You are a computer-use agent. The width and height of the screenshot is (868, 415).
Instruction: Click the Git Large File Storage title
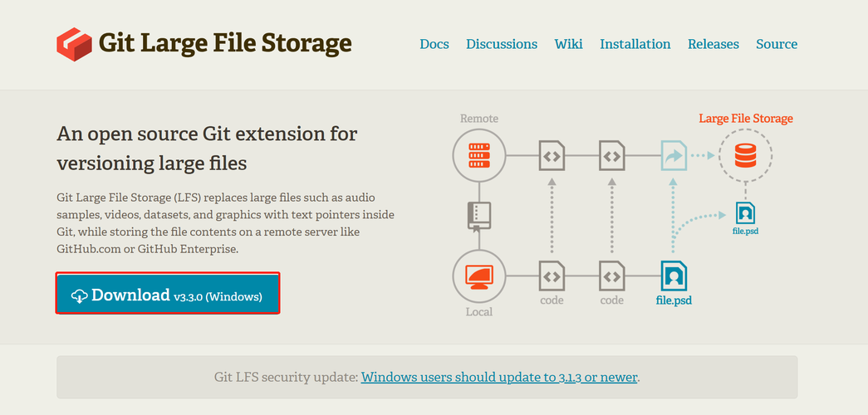click(225, 43)
